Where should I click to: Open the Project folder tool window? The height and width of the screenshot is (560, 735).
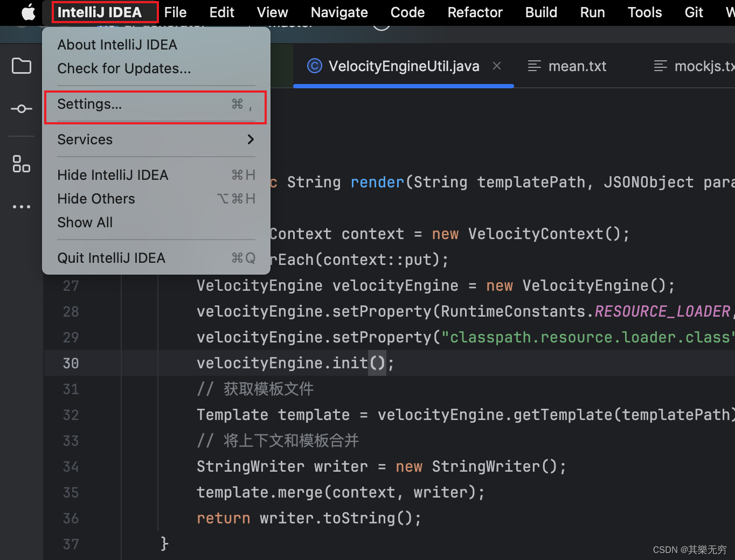[22, 66]
